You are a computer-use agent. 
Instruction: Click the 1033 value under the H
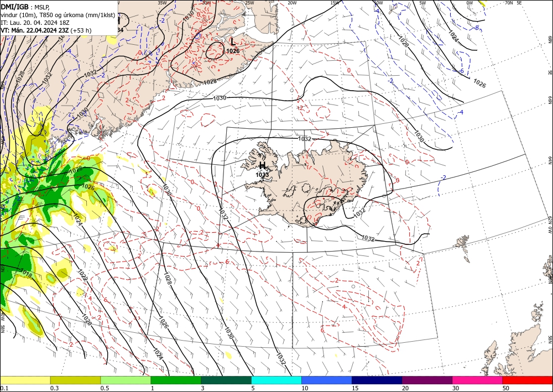point(262,175)
